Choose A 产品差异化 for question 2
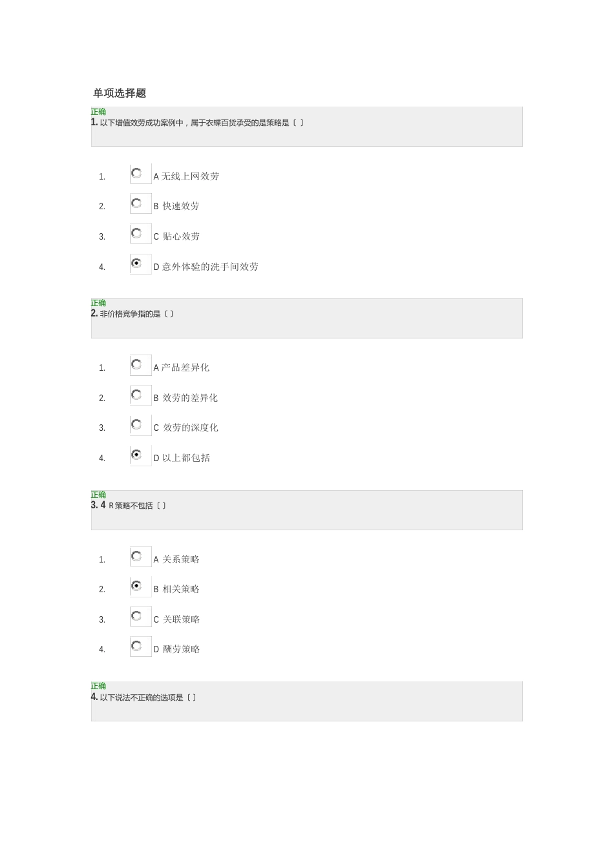The height and width of the screenshot is (868, 614). point(136,364)
